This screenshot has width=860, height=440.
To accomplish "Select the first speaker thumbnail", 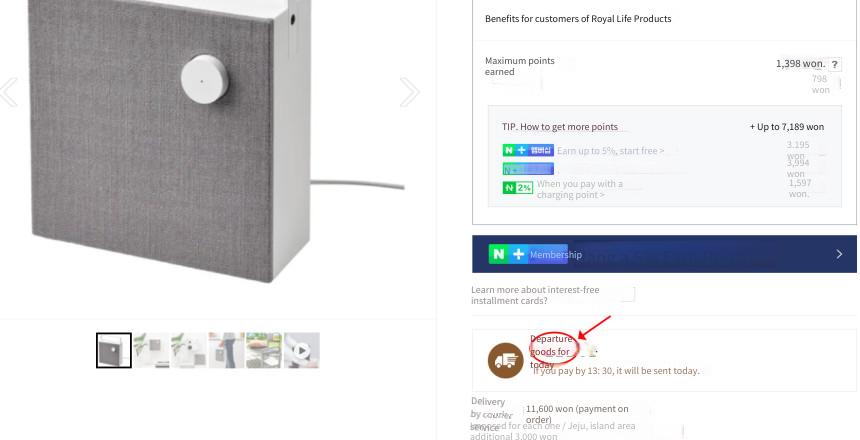I will click(114, 350).
